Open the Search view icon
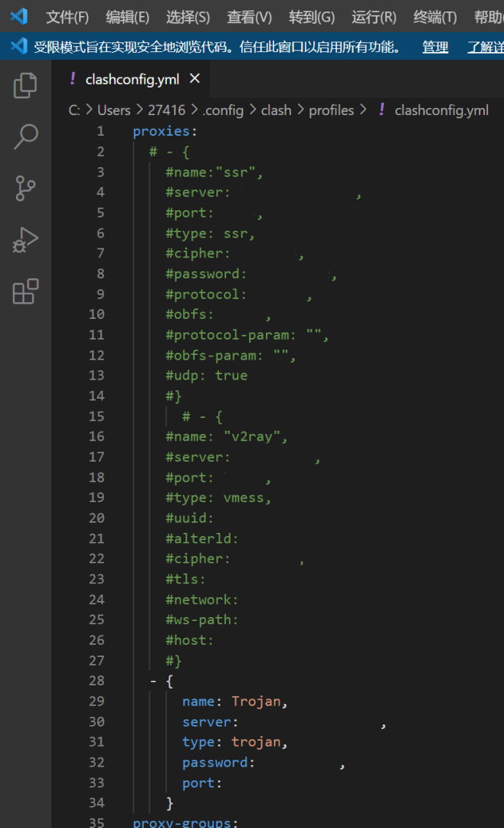The image size is (504, 828). point(25,136)
